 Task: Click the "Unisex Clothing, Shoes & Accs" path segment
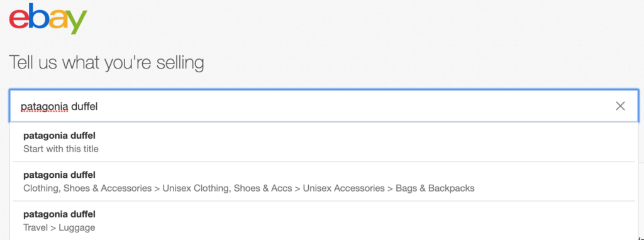(227, 188)
